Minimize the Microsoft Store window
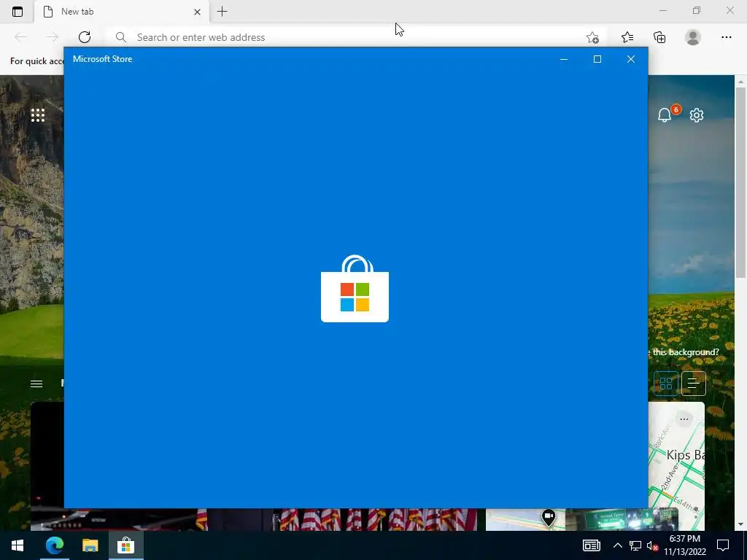Viewport: 747px width, 560px height. pyautogui.click(x=564, y=59)
